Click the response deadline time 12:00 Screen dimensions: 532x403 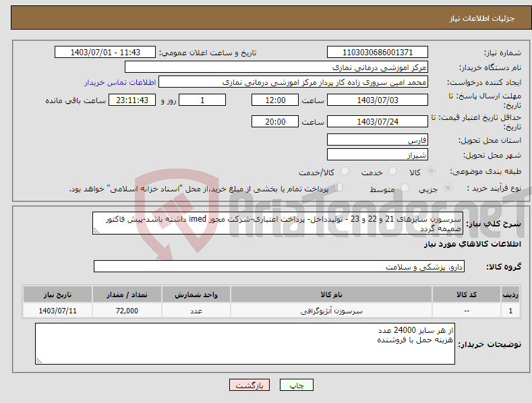(x=275, y=100)
